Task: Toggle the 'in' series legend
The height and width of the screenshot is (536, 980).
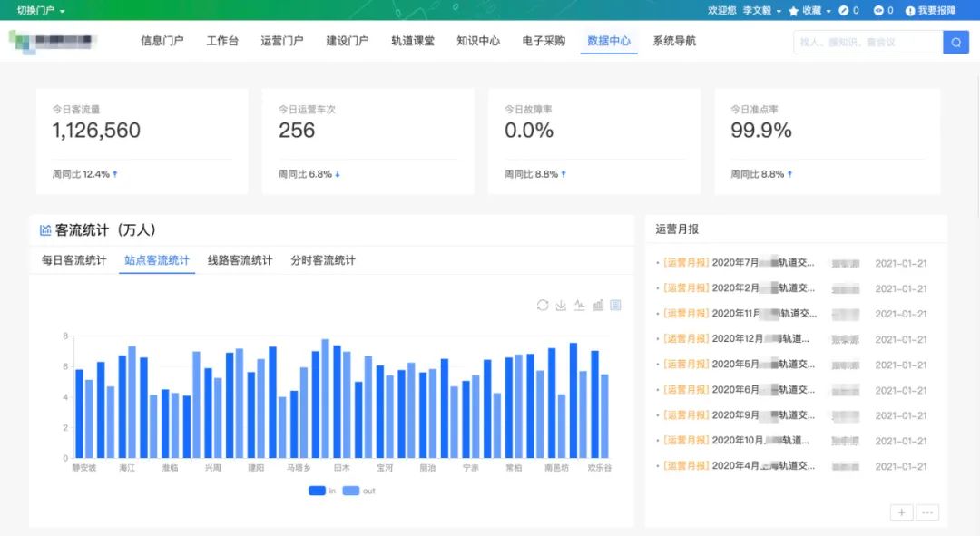Action: 322,491
